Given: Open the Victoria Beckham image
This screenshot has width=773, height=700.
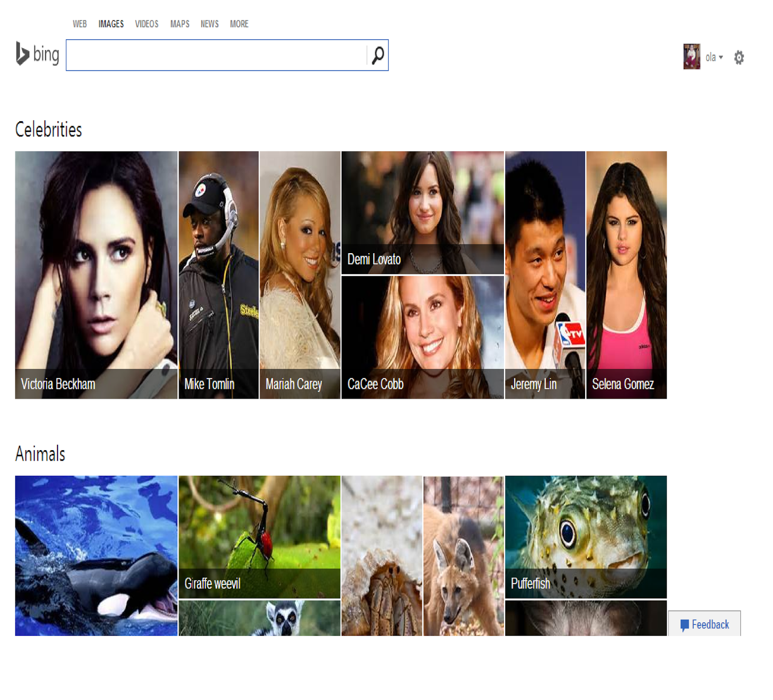Looking at the screenshot, I should [x=96, y=274].
